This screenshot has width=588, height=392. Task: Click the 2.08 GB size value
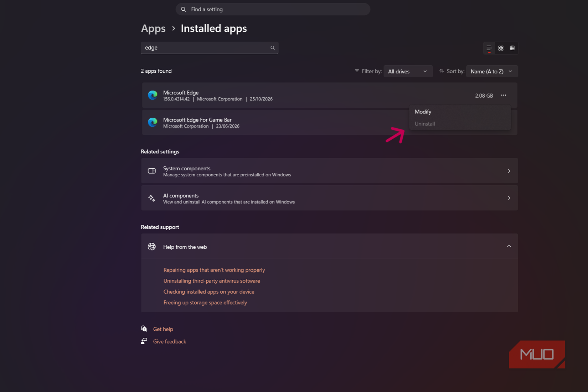pyautogui.click(x=484, y=96)
